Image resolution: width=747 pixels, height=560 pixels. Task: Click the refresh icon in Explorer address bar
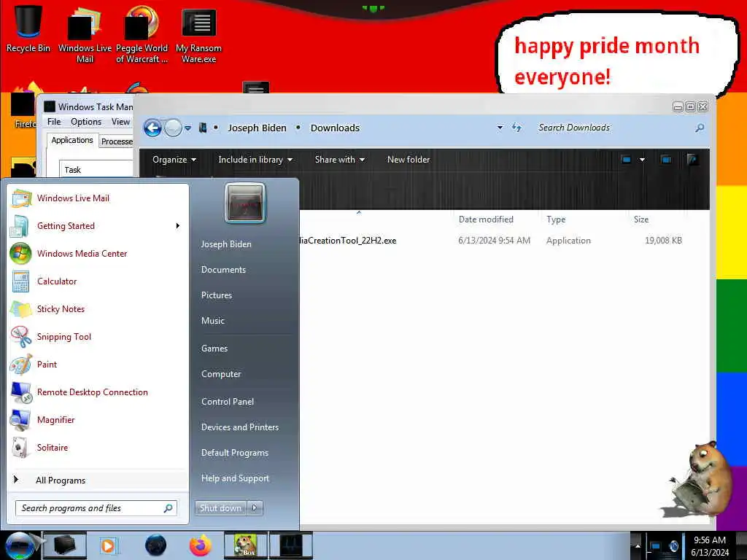[517, 128]
